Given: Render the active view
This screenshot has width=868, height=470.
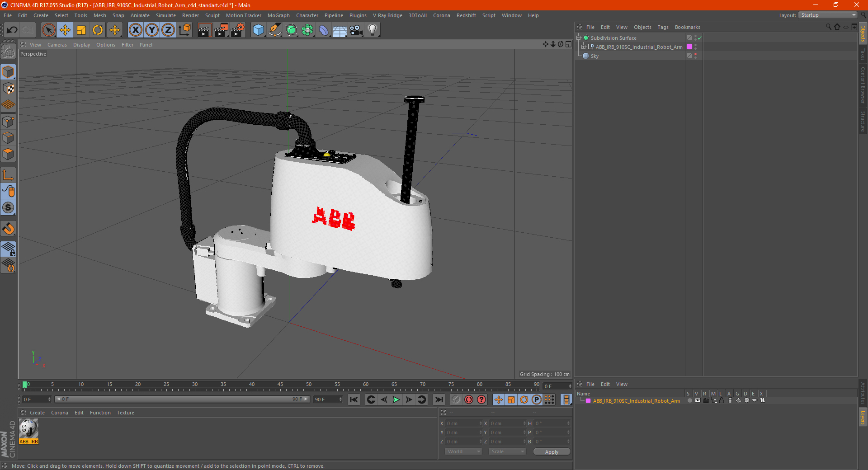Looking at the screenshot, I should pos(204,30).
